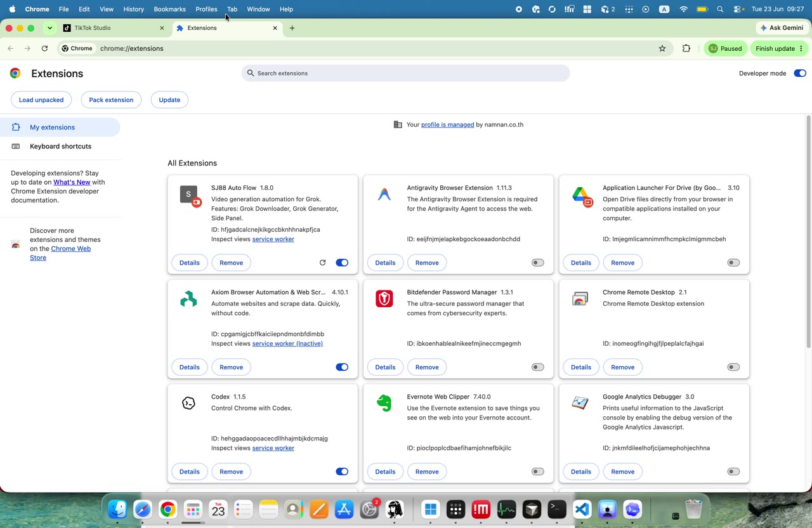Click the Bitdefender Password Manager icon
The width and height of the screenshot is (812, 528).
pos(384,298)
